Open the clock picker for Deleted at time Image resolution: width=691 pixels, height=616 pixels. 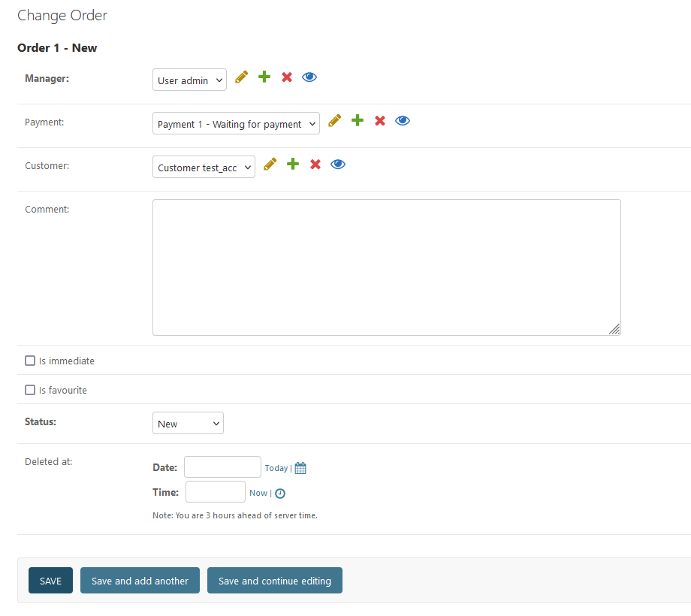280,494
